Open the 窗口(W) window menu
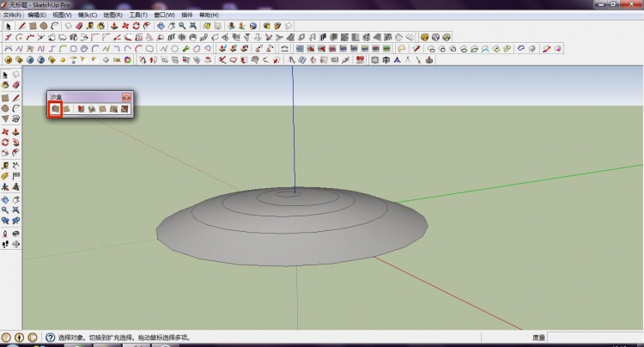Image resolution: width=644 pixels, height=347 pixels. coord(164,15)
